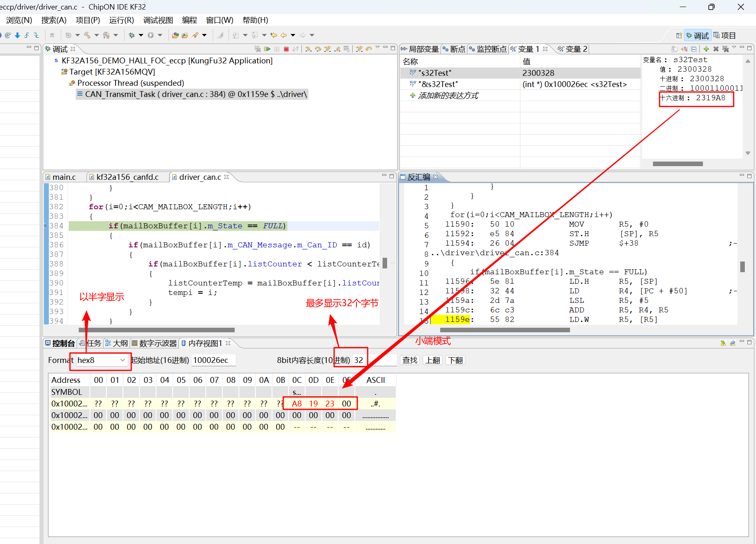Close the 变量 1 tab
756x544 pixels.
pyautogui.click(x=545, y=49)
